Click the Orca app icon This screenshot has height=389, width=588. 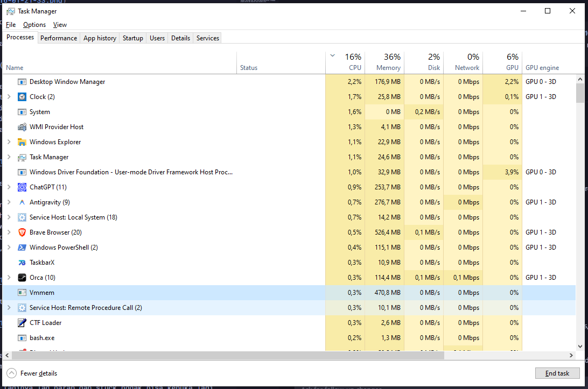(x=22, y=278)
